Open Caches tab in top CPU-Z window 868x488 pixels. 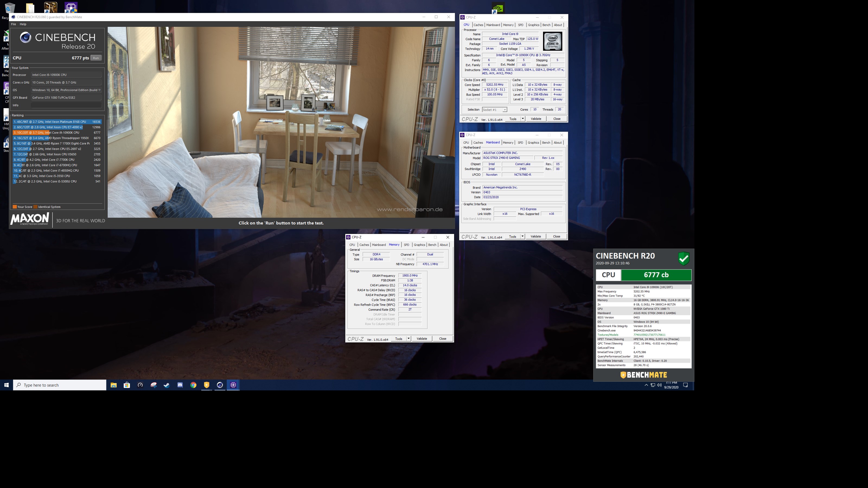[478, 25]
